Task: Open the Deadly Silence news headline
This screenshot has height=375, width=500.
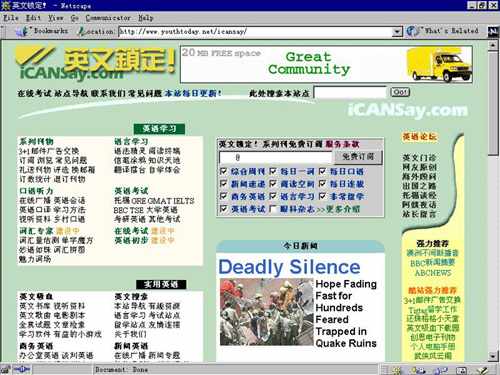Action: click(x=289, y=267)
